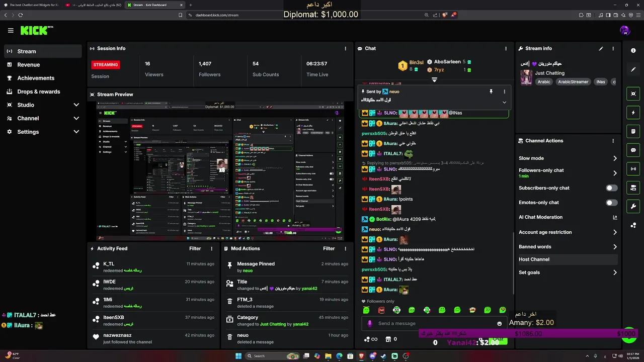Viewport: 644px width, 362px height.
Task: Open the profile avatar in top right
Action: coord(625,31)
